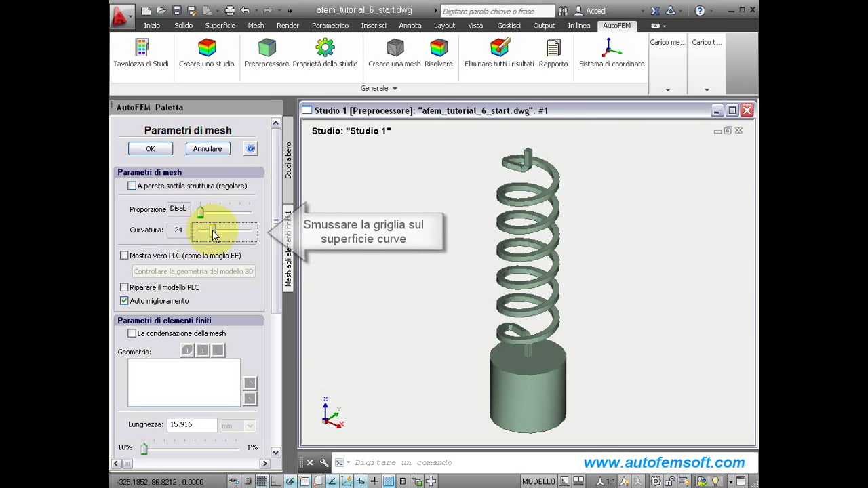Viewport: 868px width, 488px height.
Task: Open the help question mark in title bar
Action: point(700,11)
